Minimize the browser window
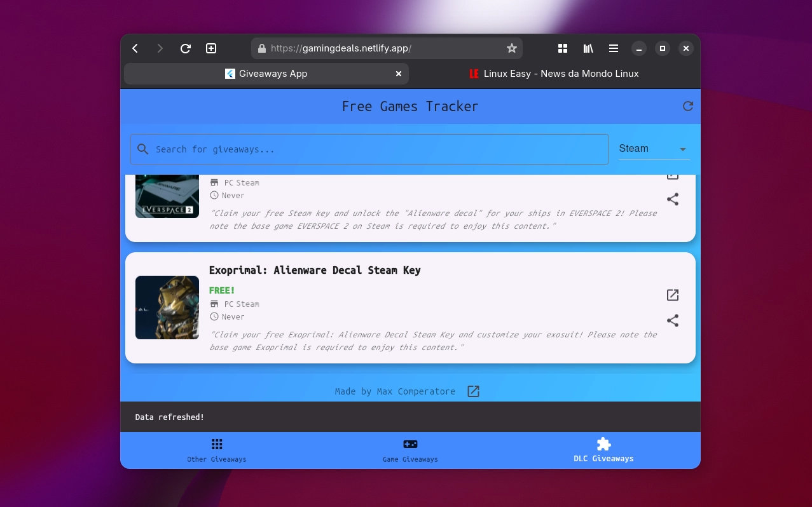The image size is (812, 507). point(639,48)
